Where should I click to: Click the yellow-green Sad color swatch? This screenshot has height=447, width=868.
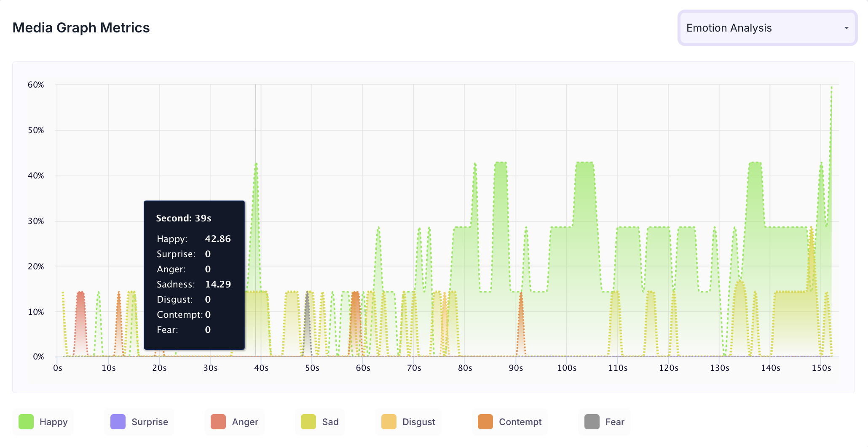point(308,422)
